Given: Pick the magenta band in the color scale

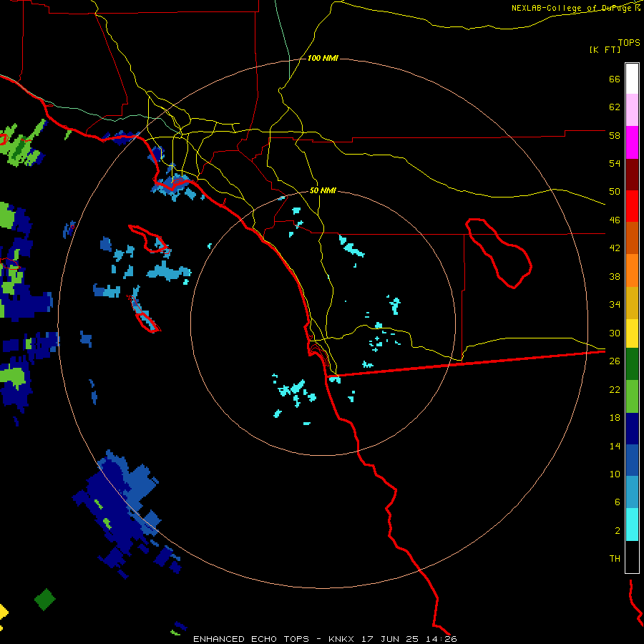Looking at the screenshot, I should pos(632,142).
